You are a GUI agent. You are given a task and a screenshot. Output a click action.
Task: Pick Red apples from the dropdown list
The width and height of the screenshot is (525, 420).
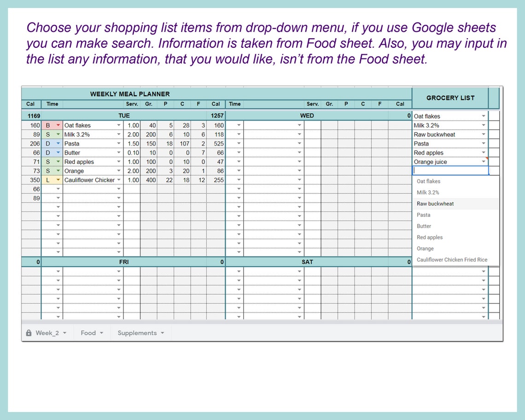456,238
